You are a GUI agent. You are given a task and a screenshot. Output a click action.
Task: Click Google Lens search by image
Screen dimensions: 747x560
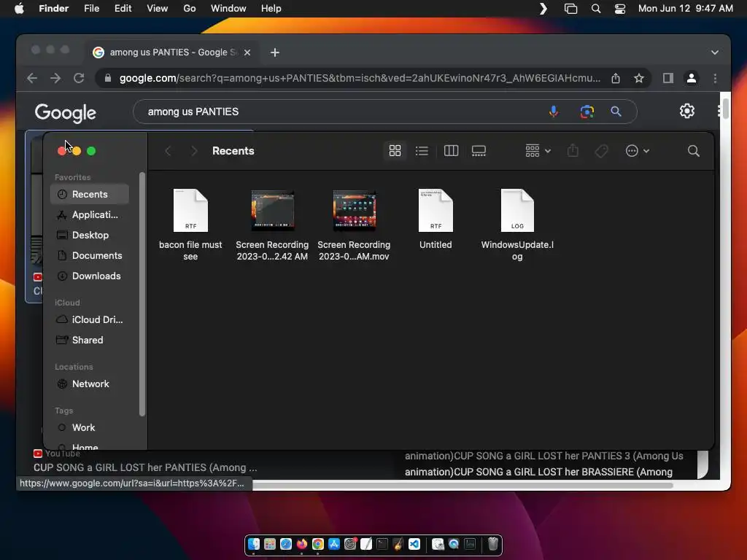(x=587, y=112)
